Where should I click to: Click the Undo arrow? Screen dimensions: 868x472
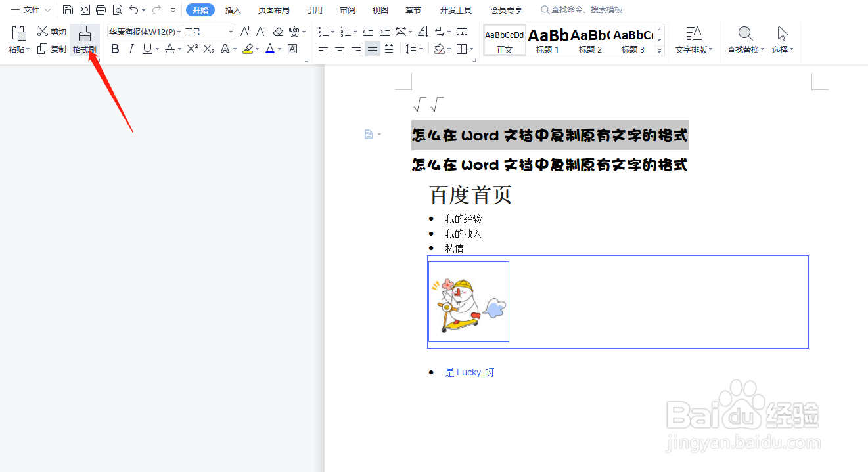point(134,10)
